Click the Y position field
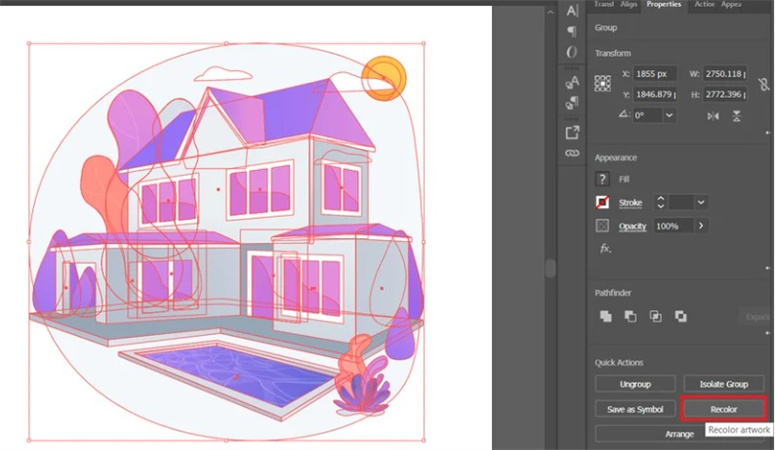This screenshot has height=450, width=775. (655, 94)
